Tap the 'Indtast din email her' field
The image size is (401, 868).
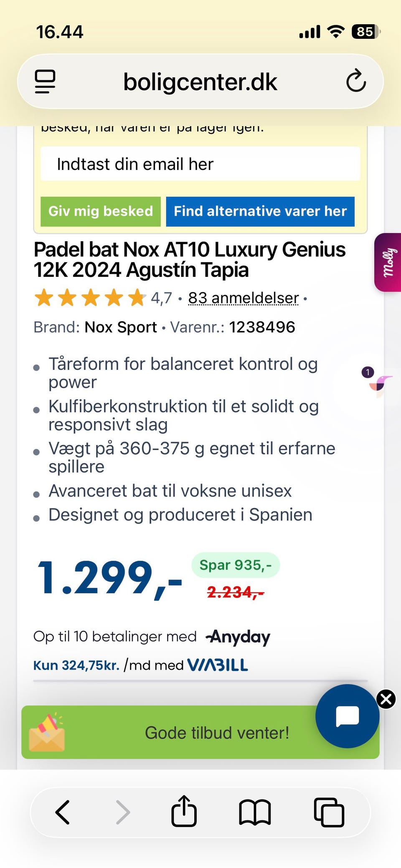(200, 164)
